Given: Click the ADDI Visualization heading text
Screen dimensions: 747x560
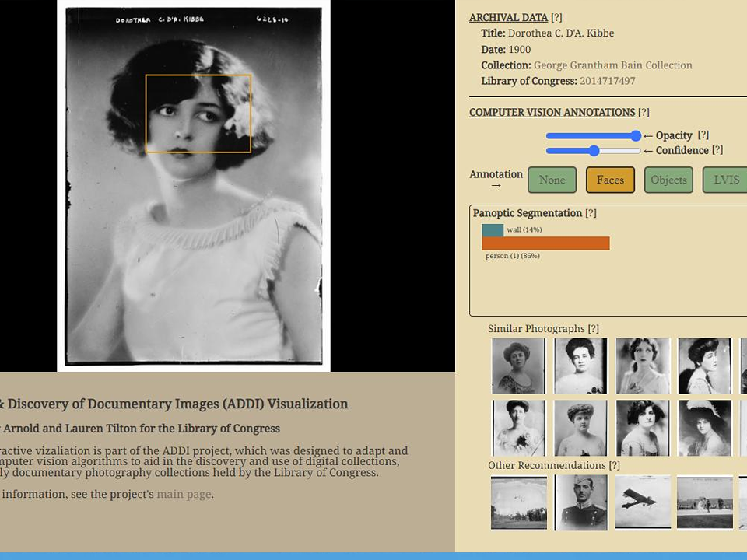Looking at the screenshot, I should click(x=174, y=404).
